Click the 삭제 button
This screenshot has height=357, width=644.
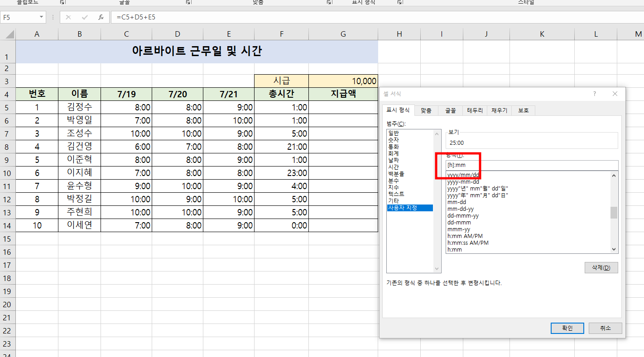click(x=601, y=267)
